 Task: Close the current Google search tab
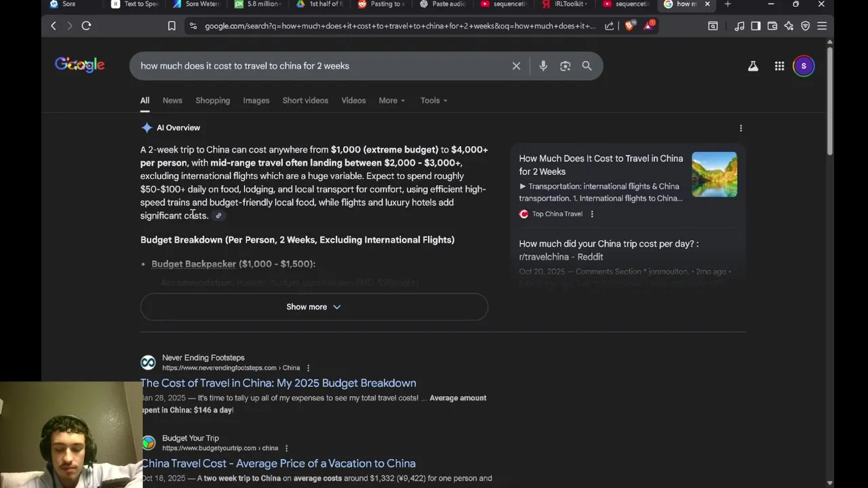(x=707, y=4)
